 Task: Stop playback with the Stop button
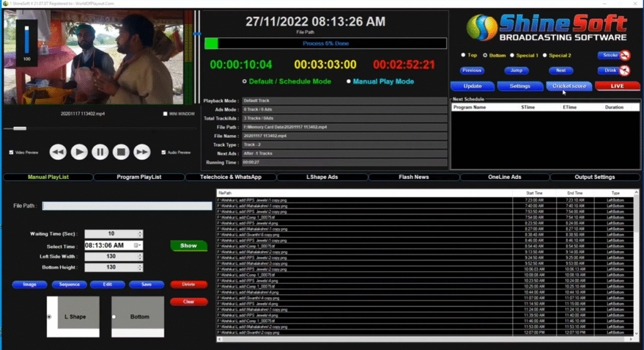pyautogui.click(x=121, y=152)
